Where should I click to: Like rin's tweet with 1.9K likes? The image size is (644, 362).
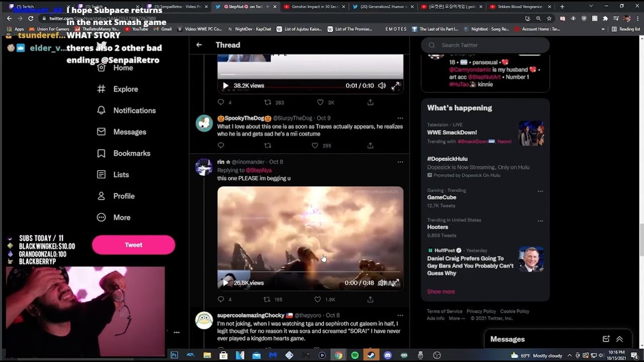pyautogui.click(x=317, y=299)
